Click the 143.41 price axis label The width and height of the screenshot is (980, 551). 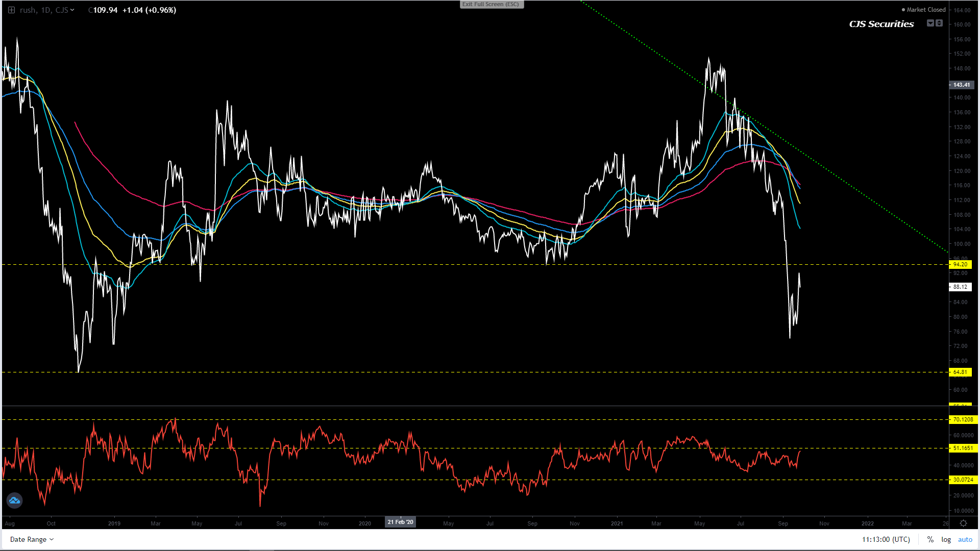961,85
